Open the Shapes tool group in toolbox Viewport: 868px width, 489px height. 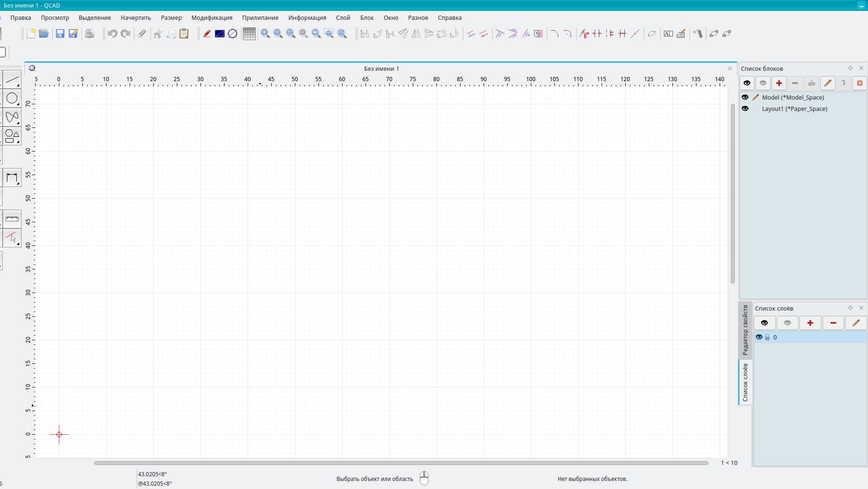point(12,136)
